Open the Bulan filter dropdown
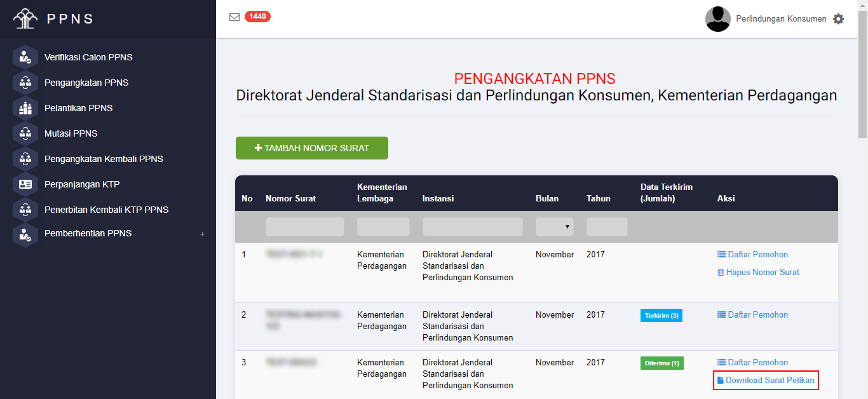 pyautogui.click(x=554, y=227)
